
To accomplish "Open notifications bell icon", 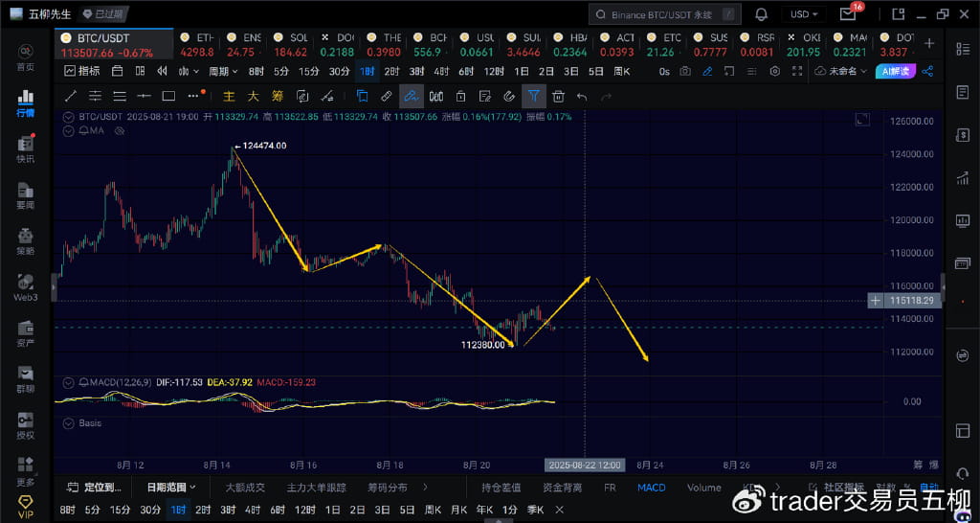I will click(761, 13).
